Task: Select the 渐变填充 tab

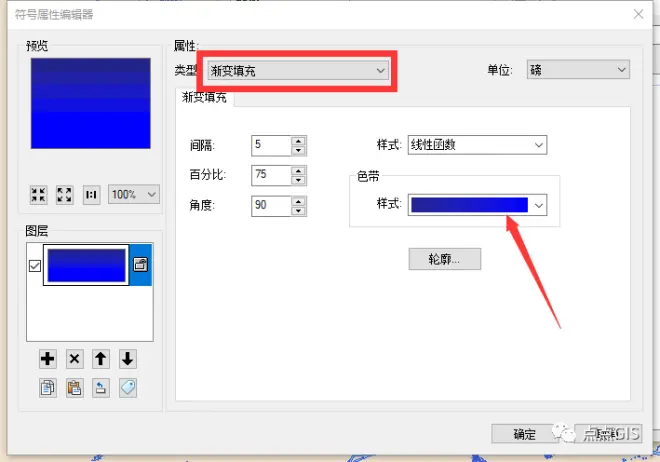Action: pyautogui.click(x=204, y=98)
